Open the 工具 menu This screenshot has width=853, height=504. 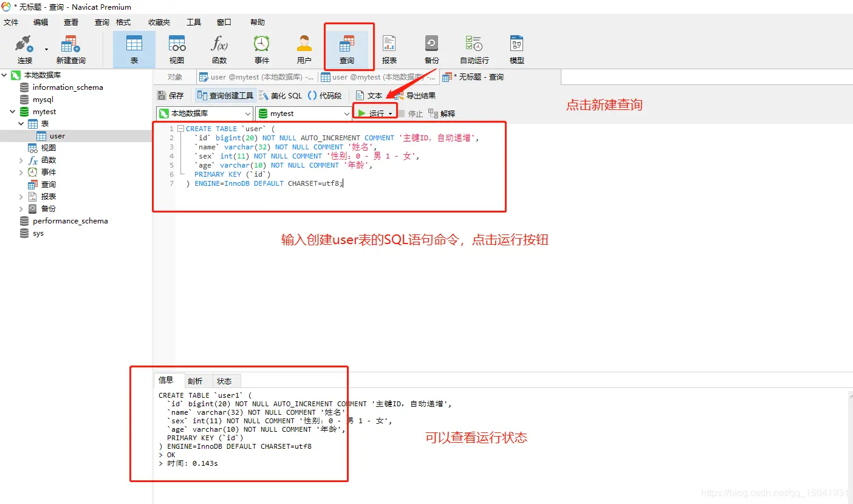point(194,22)
